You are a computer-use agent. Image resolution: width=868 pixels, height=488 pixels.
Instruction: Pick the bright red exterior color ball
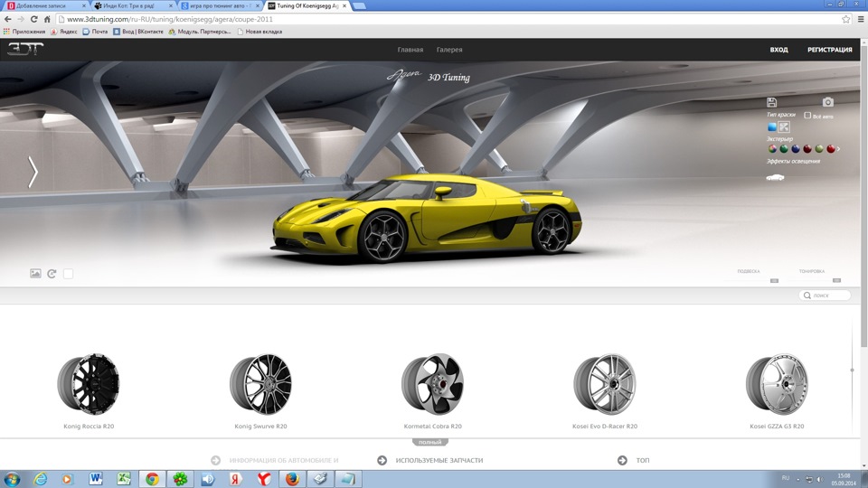[x=830, y=149]
